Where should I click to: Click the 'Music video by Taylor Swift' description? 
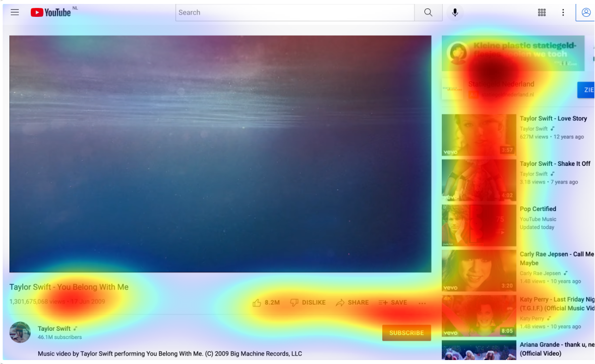[170, 354]
